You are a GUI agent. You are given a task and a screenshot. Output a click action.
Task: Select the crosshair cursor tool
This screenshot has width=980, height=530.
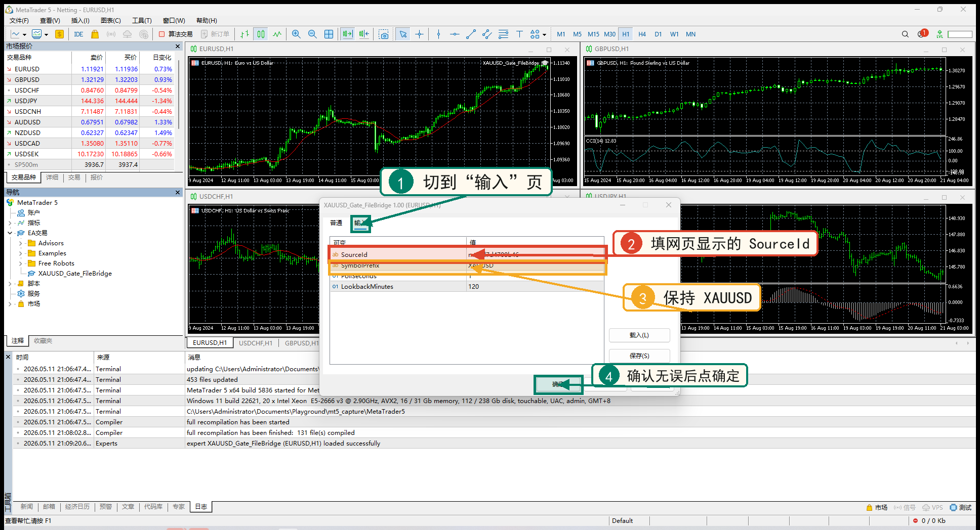[x=419, y=34]
